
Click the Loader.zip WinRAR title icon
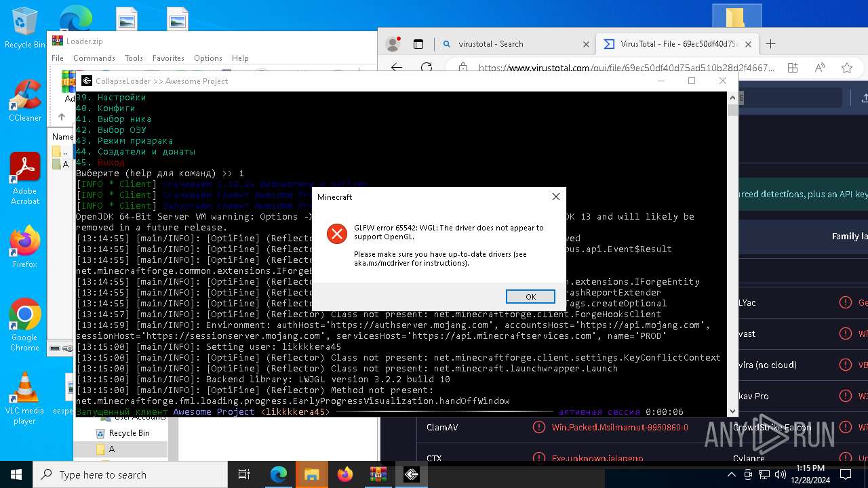pos(58,41)
